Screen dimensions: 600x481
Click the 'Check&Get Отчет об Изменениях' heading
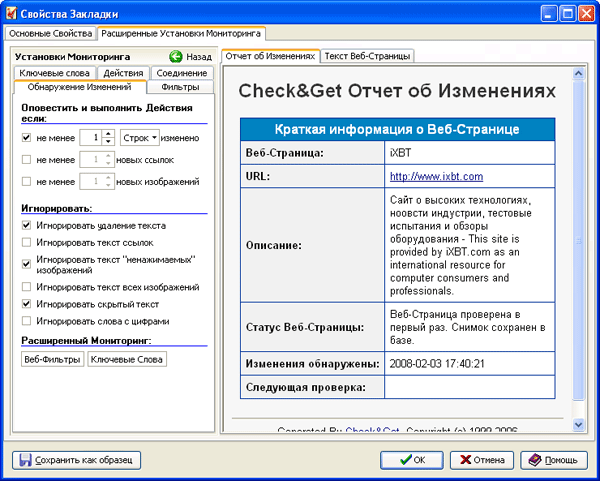(397, 91)
